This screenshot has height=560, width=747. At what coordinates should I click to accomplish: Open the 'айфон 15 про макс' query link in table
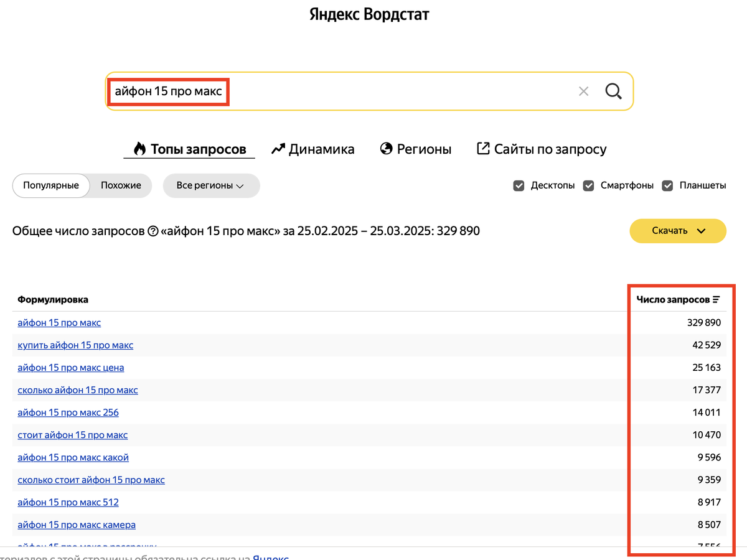(59, 323)
